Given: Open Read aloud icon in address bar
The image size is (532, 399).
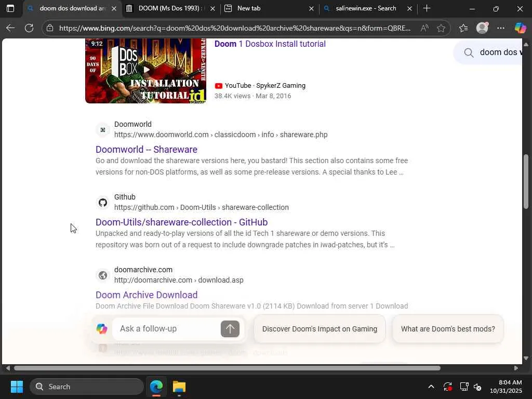Looking at the screenshot, I should point(424,28).
